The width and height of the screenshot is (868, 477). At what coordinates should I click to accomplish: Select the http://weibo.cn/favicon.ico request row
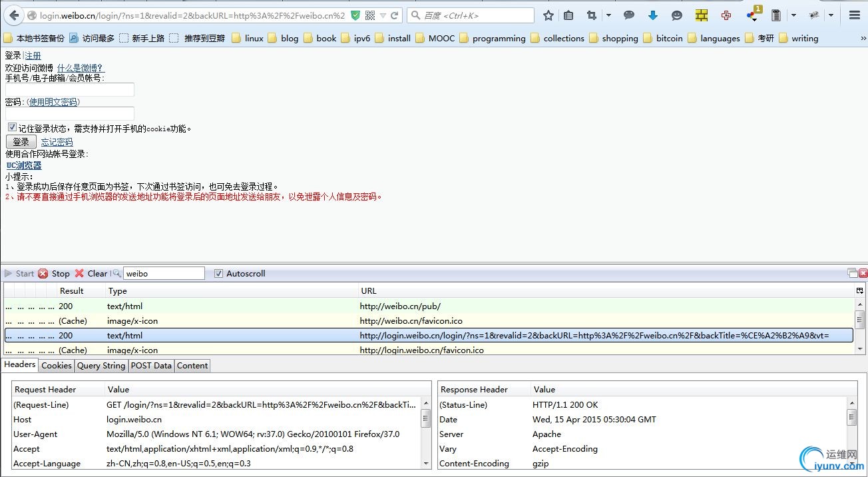tap(429, 320)
